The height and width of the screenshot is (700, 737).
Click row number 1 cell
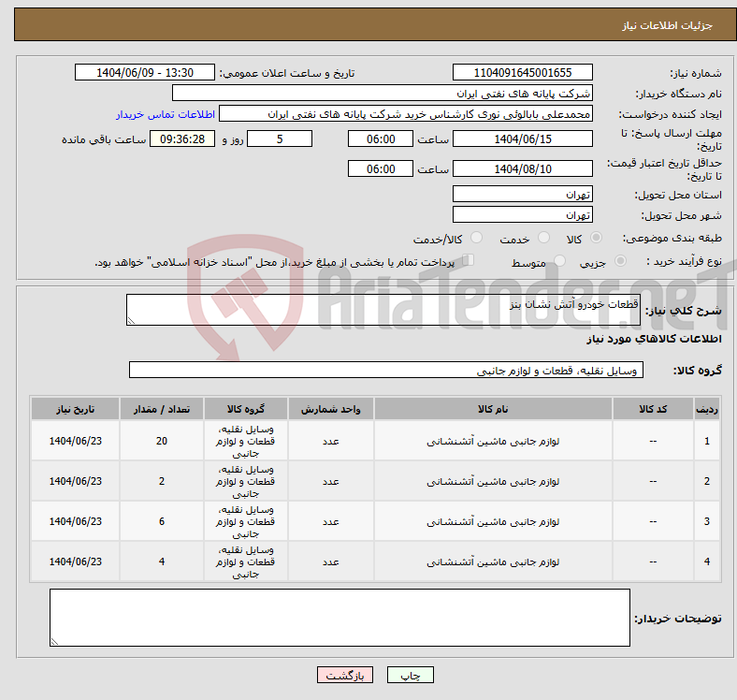click(706, 441)
